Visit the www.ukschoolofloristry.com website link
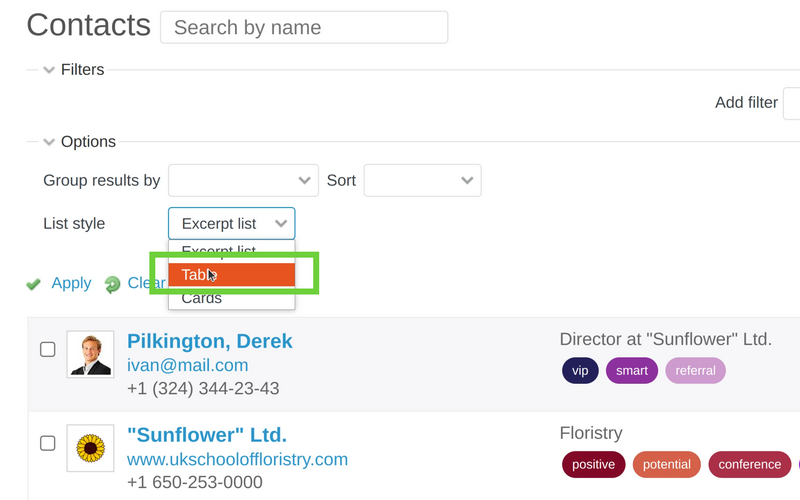800x500 pixels. pyautogui.click(x=237, y=459)
